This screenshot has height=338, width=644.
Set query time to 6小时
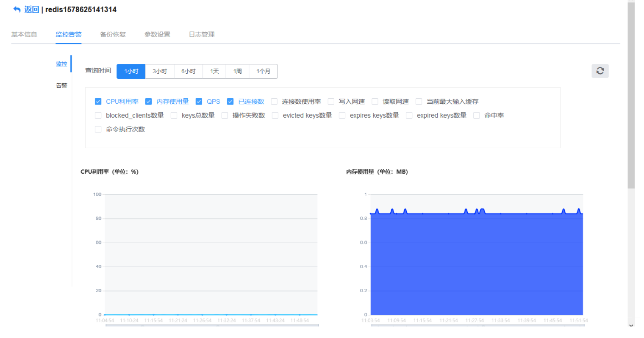[189, 71]
